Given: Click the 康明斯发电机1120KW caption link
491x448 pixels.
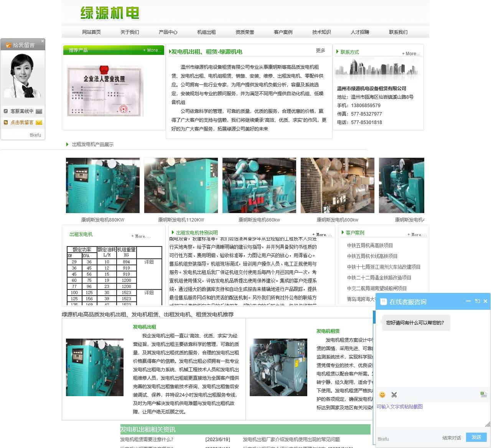Looking at the screenshot, I should tap(181, 220).
